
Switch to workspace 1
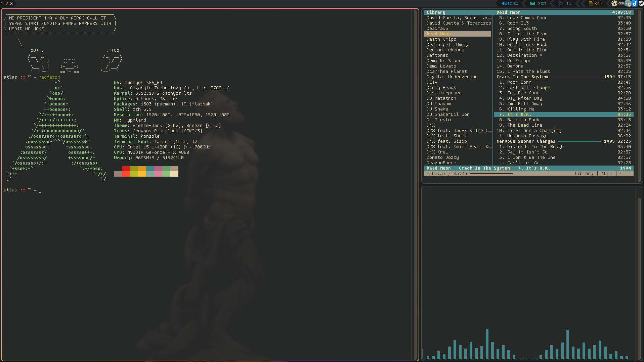2,3
